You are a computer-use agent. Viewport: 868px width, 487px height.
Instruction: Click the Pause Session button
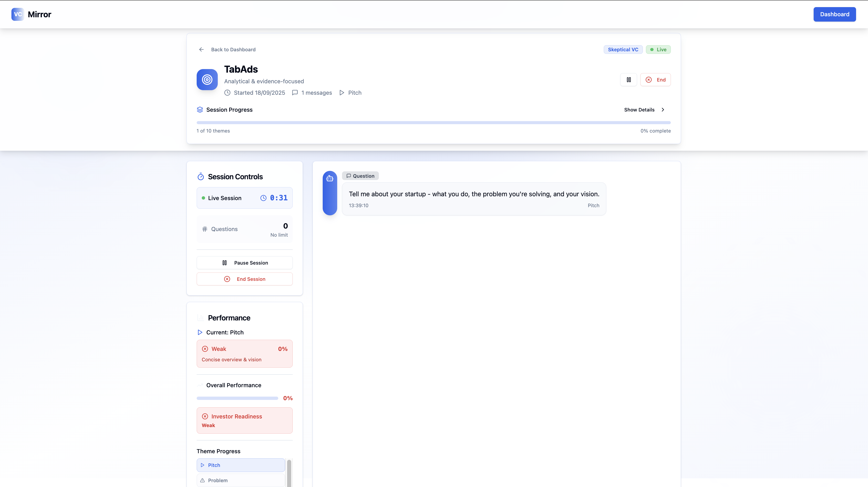click(244, 263)
